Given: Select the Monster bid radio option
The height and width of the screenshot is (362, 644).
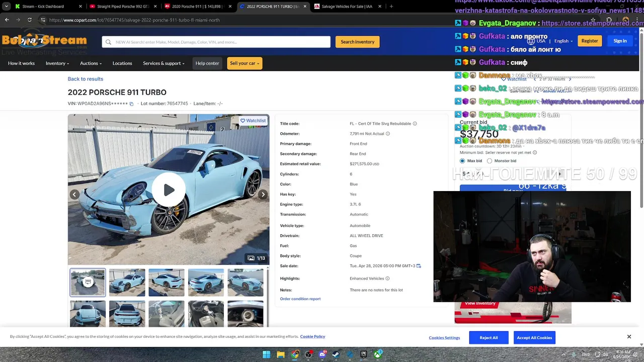Looking at the screenshot, I should 490,161.
